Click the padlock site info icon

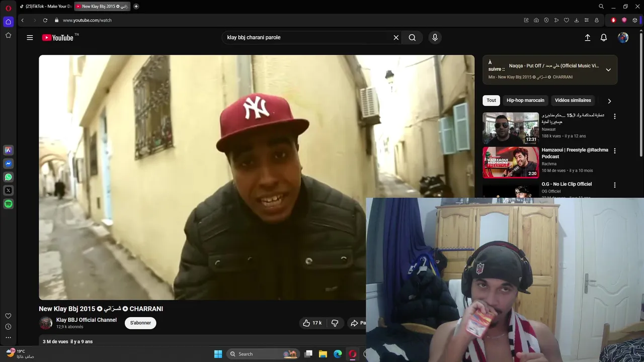57,20
